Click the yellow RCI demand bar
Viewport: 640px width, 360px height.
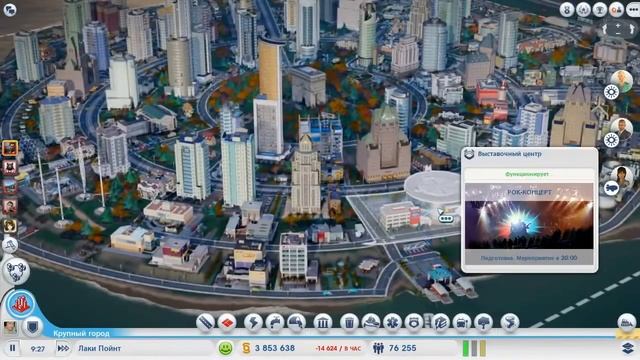coord(483,348)
